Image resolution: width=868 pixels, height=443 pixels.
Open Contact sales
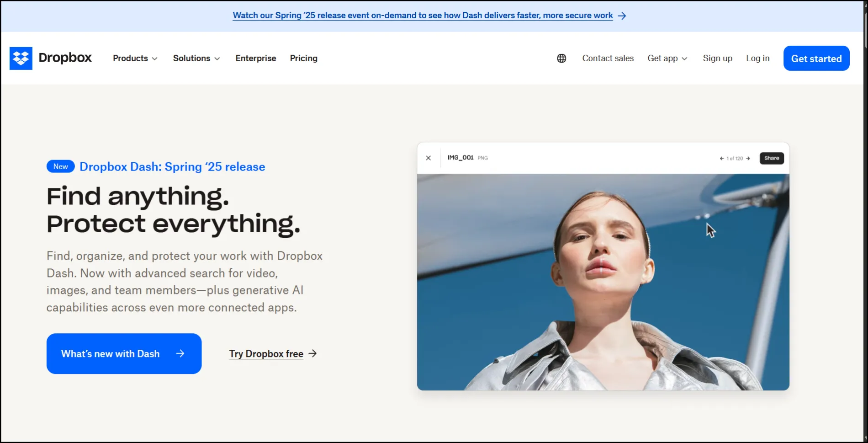tap(608, 58)
